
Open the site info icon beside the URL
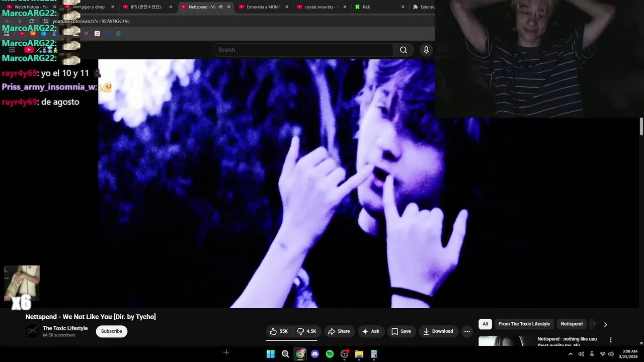coord(46,21)
